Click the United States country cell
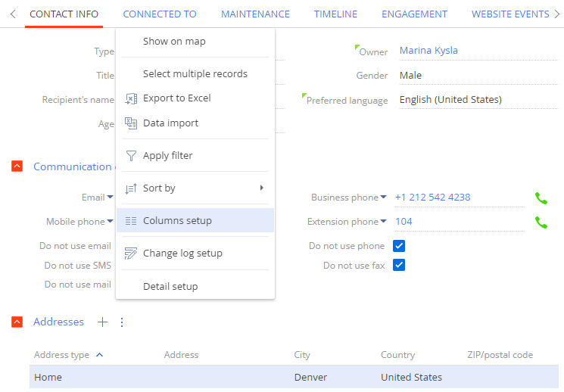 click(x=412, y=378)
